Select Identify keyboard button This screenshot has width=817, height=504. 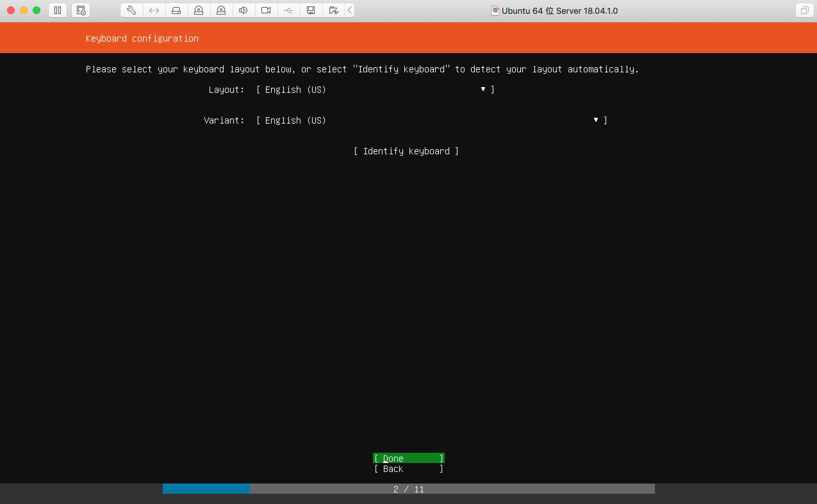[x=406, y=151]
